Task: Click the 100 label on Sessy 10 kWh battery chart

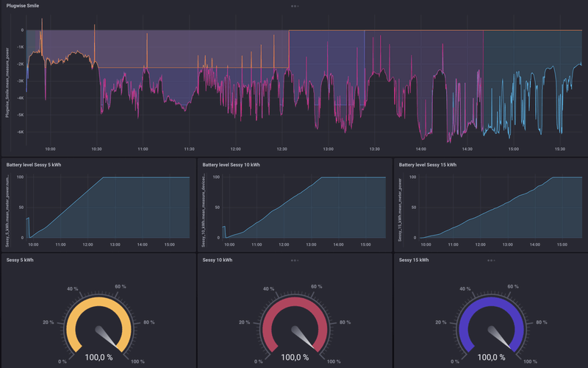Action: pos(216,177)
